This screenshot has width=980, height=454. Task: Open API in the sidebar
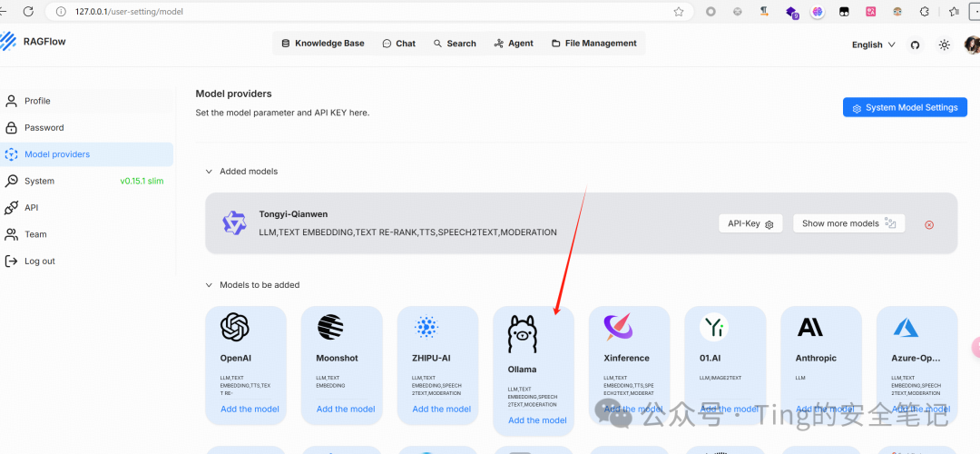[87, 208]
